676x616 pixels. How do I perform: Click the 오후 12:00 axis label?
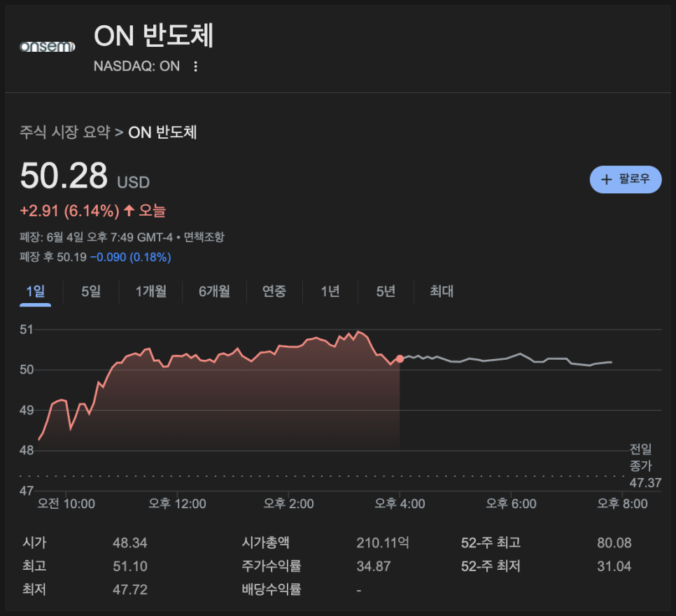click(177, 503)
